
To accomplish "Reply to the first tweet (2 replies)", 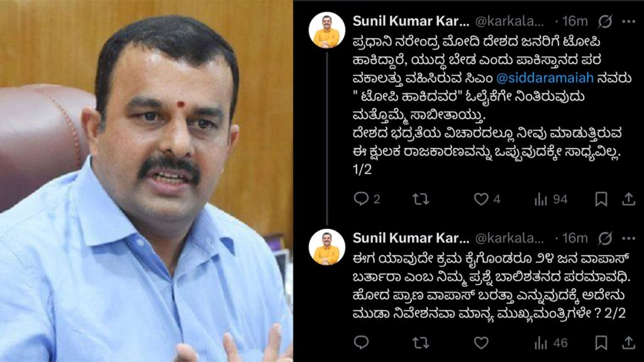I will point(367,199).
